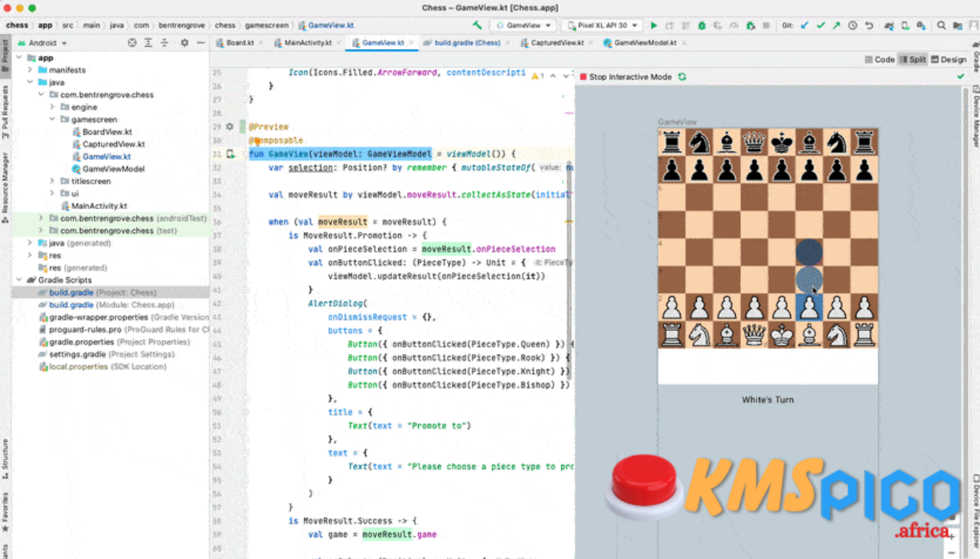The width and height of the screenshot is (980, 559).
Task: Toggle the Structure tool window
Action: pyautogui.click(x=5, y=457)
